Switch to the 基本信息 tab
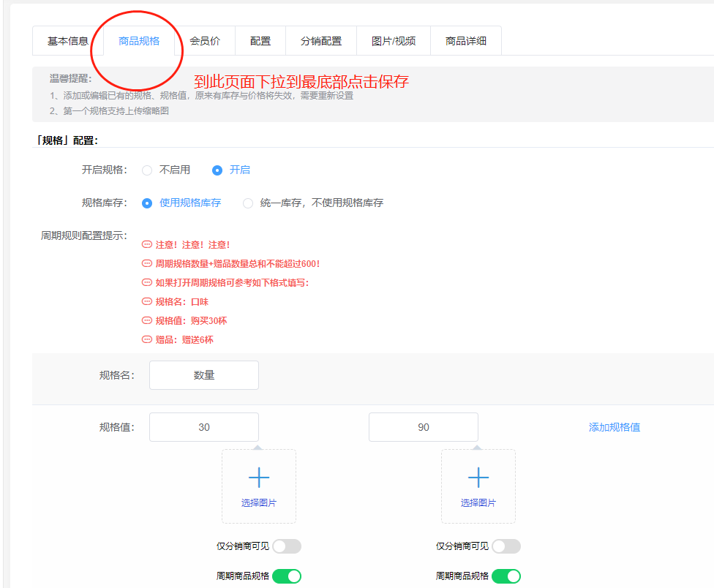The width and height of the screenshot is (714, 588). [68, 41]
